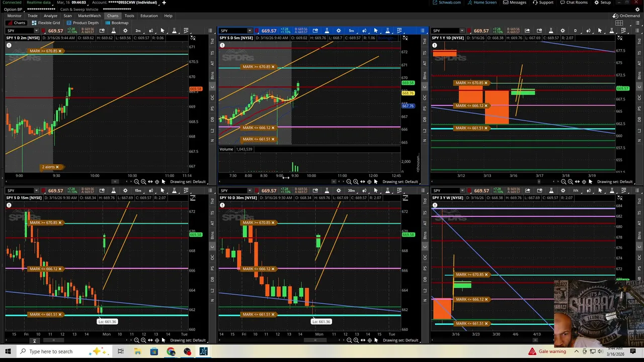Open the Schwab.com link

(447, 3)
